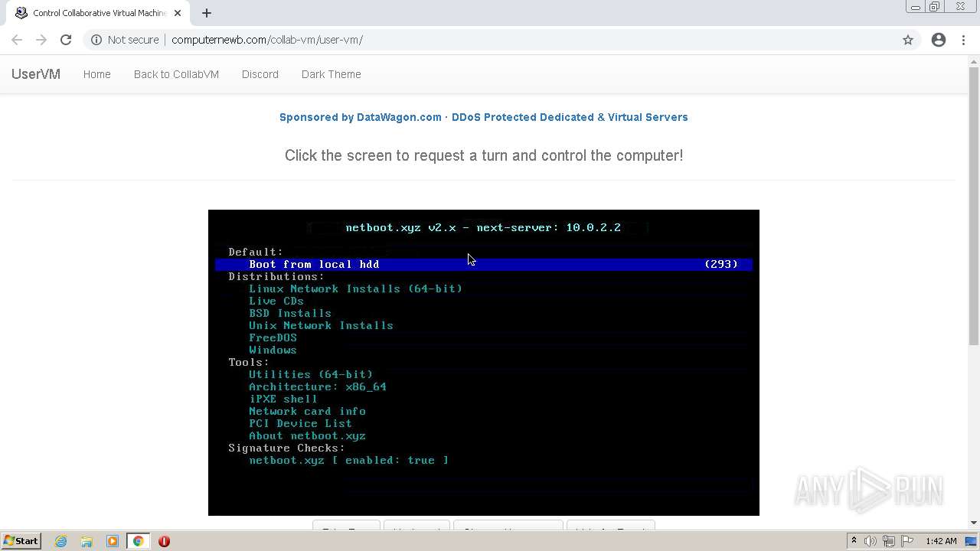Viewport: 980px width, 551px height.
Task: Click the Action Center flag tray icon
Action: pos(907,541)
